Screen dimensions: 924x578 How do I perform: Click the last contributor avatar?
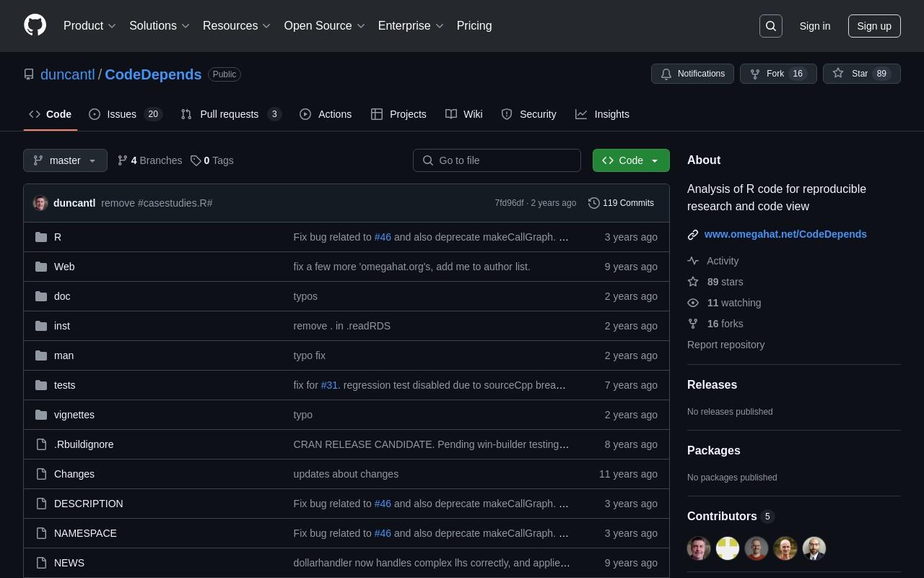coord(814,548)
